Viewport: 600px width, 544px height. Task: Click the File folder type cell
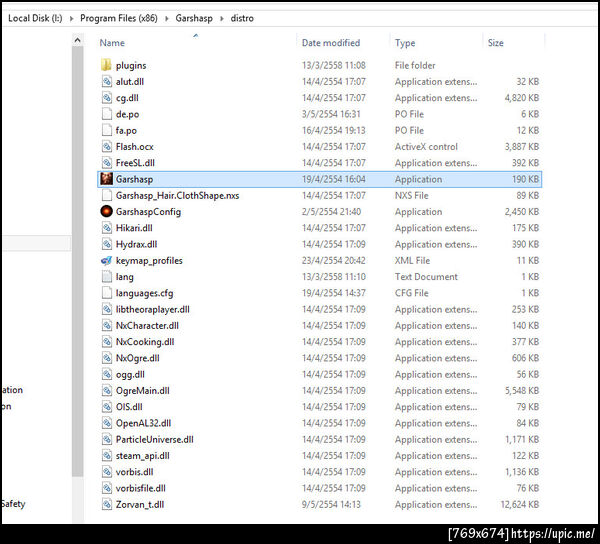[415, 65]
